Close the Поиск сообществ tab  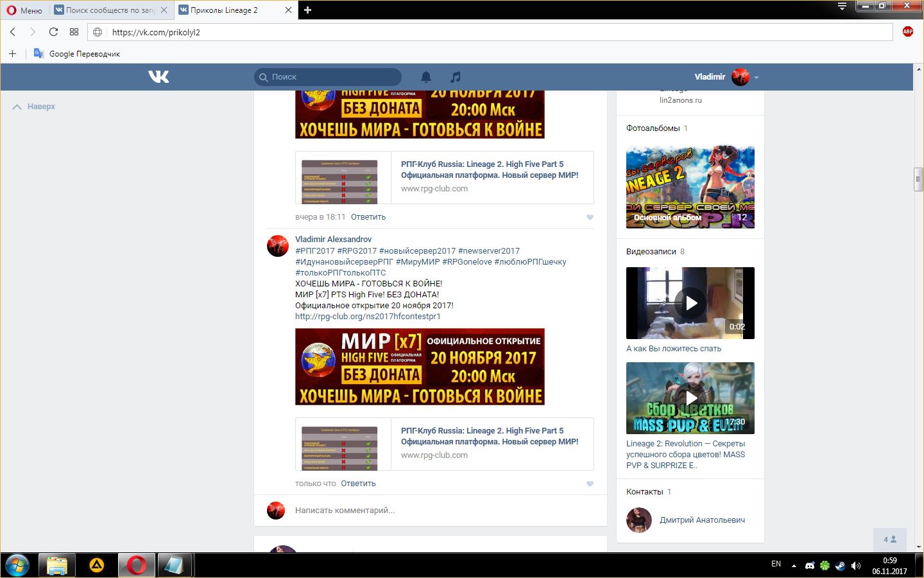(x=164, y=10)
